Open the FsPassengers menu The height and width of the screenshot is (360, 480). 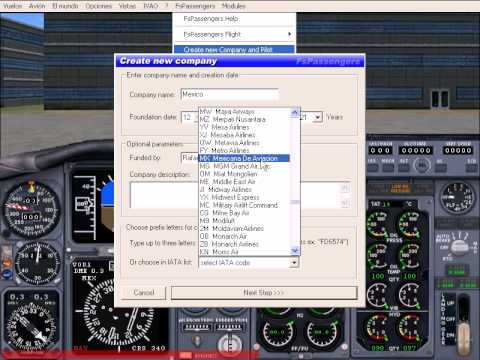point(195,6)
